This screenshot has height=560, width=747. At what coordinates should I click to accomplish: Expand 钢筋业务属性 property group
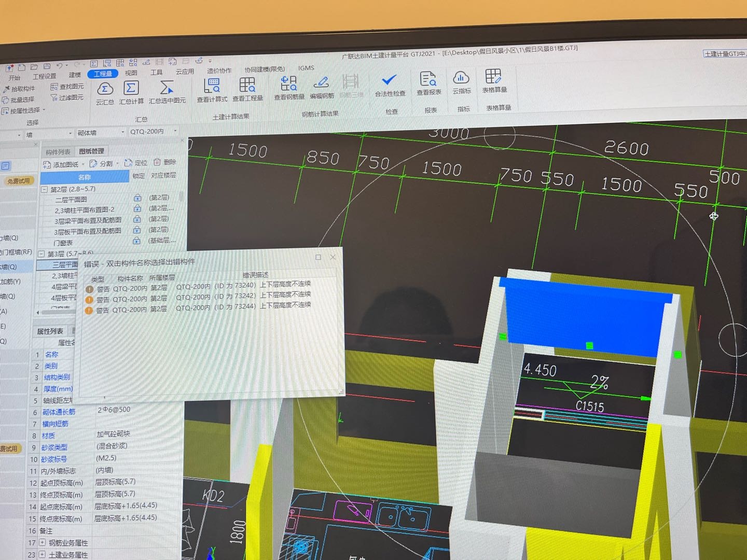[43, 543]
